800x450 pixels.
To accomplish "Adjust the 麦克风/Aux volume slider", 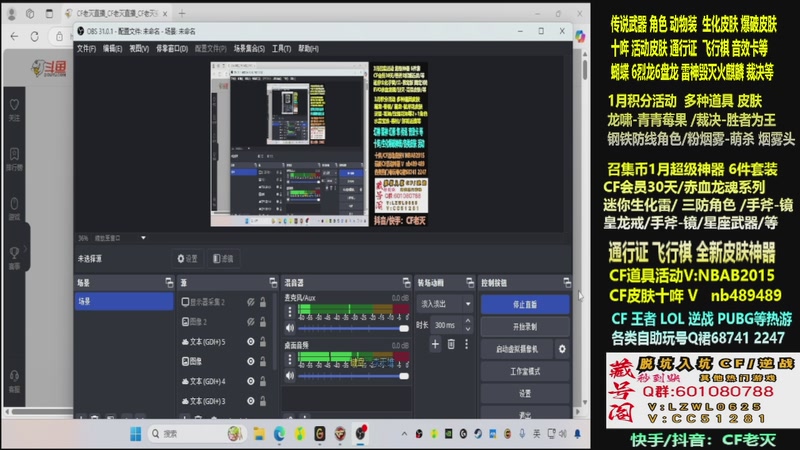I will point(354,329).
